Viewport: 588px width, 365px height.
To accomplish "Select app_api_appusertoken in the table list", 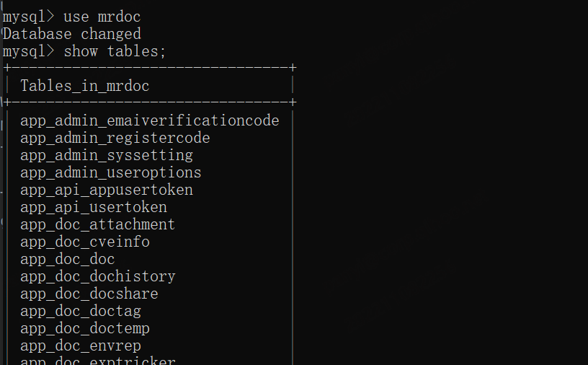I will coord(107,190).
